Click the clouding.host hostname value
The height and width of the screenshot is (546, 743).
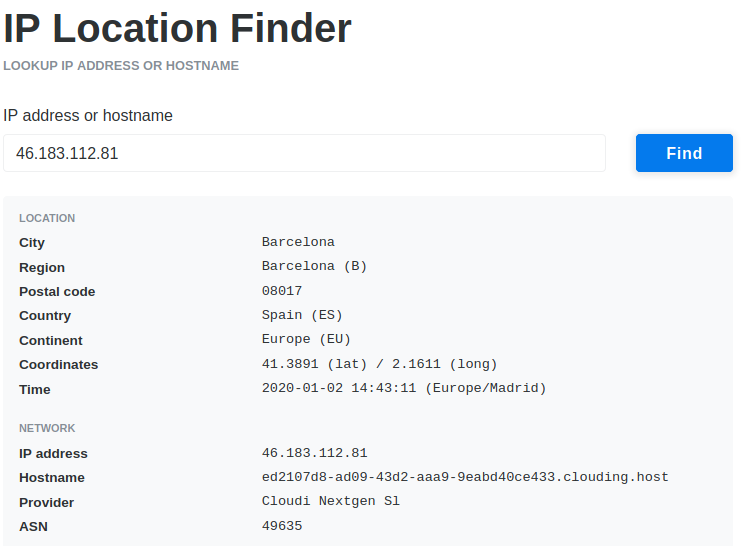465,477
